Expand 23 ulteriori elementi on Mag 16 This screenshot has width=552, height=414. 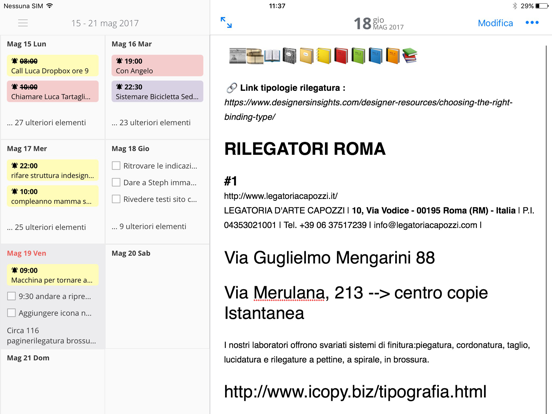tap(151, 123)
